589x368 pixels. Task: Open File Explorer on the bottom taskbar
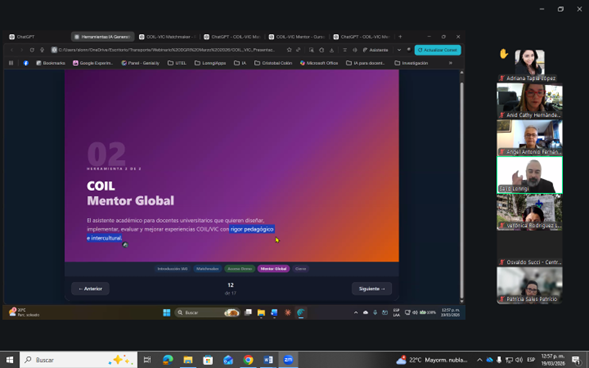pyautogui.click(x=188, y=360)
